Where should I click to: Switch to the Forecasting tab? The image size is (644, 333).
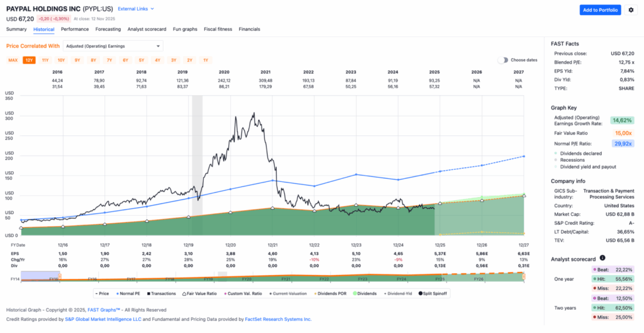tap(108, 29)
